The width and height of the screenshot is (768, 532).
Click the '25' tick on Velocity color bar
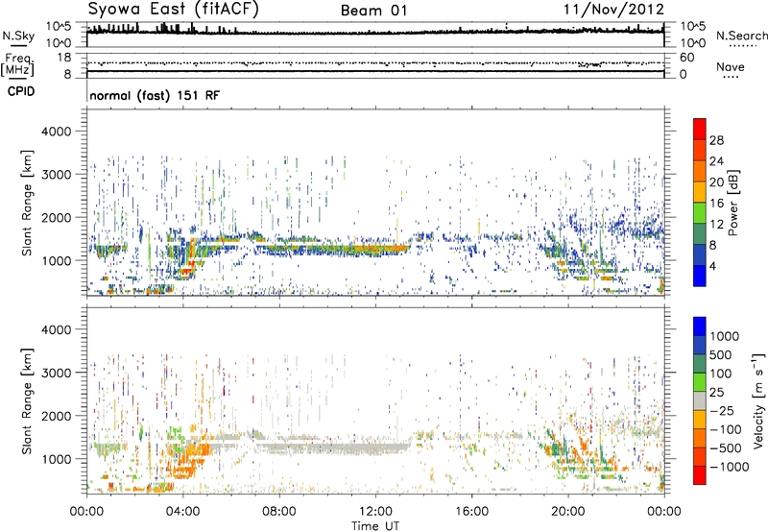pos(716,392)
